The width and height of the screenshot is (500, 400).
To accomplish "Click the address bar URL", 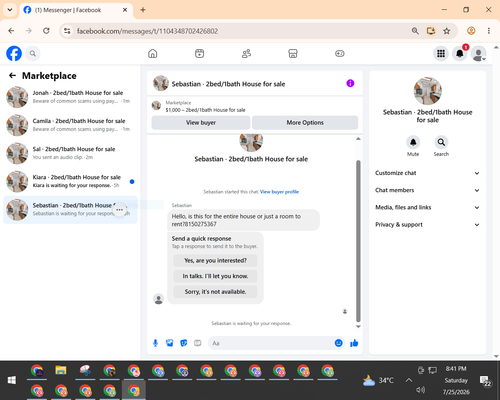I will [147, 31].
